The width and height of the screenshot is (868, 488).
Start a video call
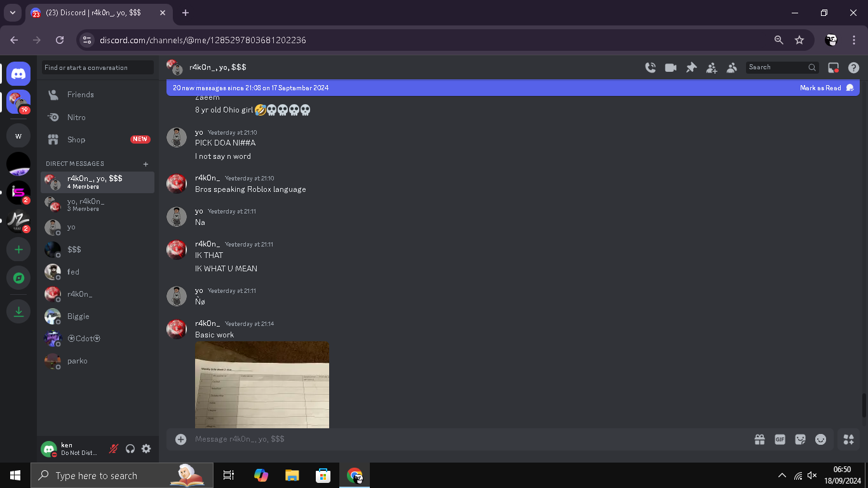[x=670, y=67]
